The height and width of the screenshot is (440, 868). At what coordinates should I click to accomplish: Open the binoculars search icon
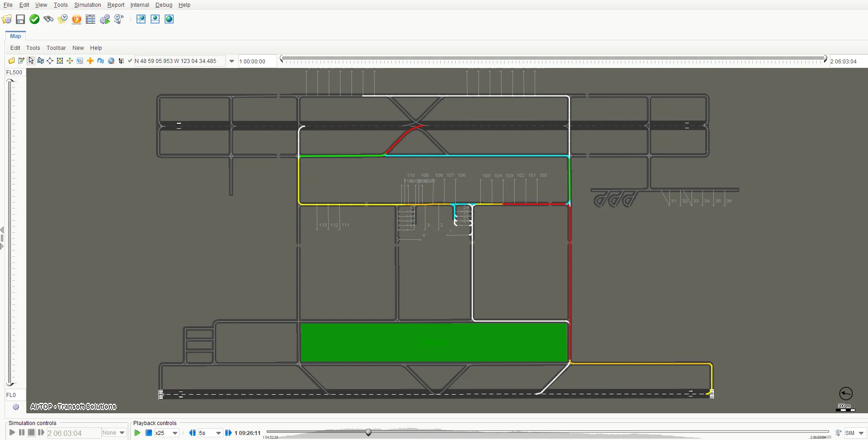tap(49, 19)
